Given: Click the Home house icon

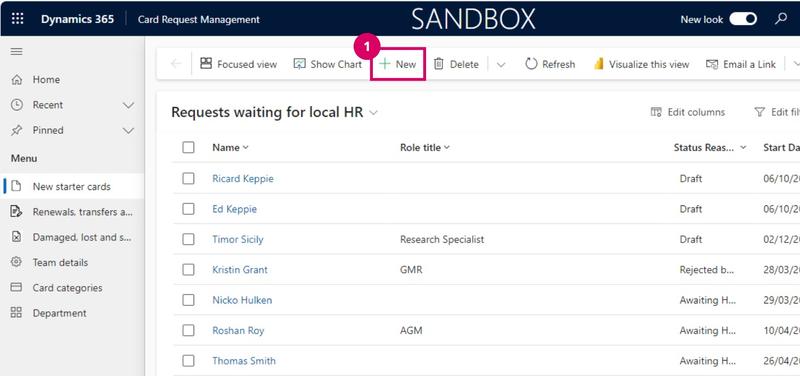Looking at the screenshot, I should tap(17, 80).
